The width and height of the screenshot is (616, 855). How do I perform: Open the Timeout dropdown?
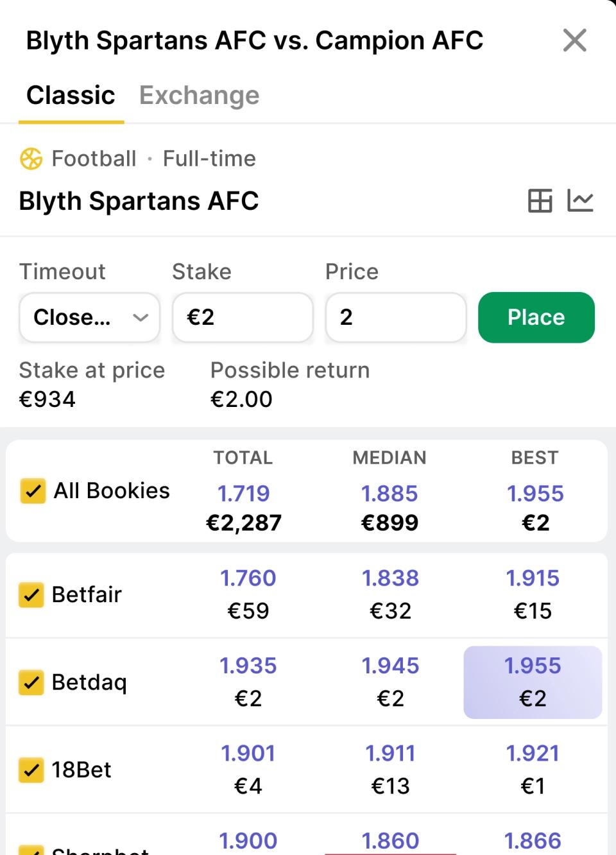pos(90,318)
